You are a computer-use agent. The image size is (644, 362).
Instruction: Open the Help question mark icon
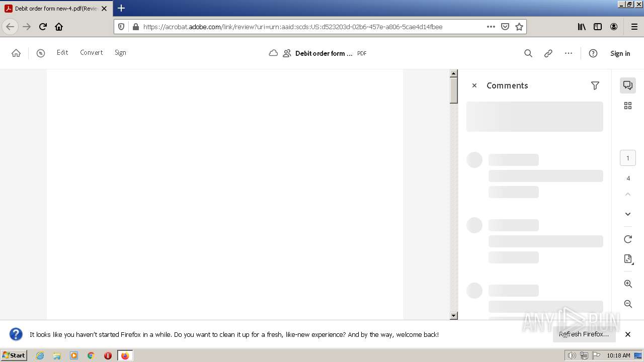(x=593, y=53)
